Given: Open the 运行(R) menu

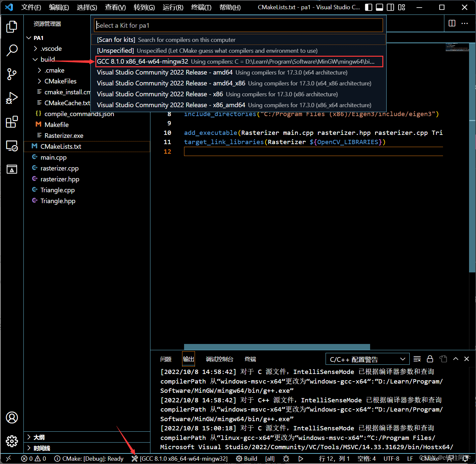Looking at the screenshot, I should point(173,7).
